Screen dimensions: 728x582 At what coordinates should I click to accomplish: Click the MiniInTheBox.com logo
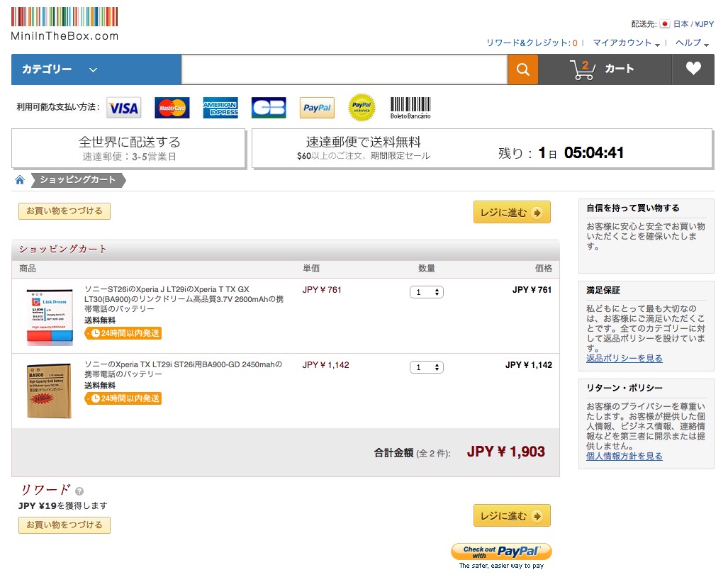coord(65,24)
